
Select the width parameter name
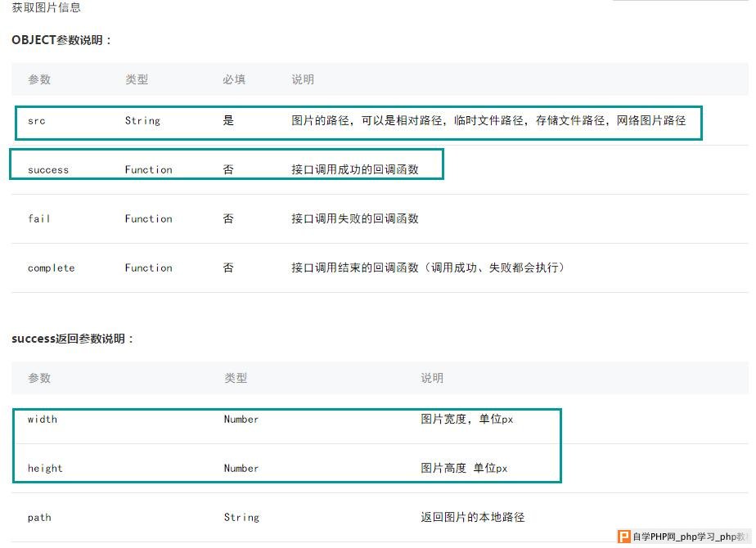tap(43, 420)
